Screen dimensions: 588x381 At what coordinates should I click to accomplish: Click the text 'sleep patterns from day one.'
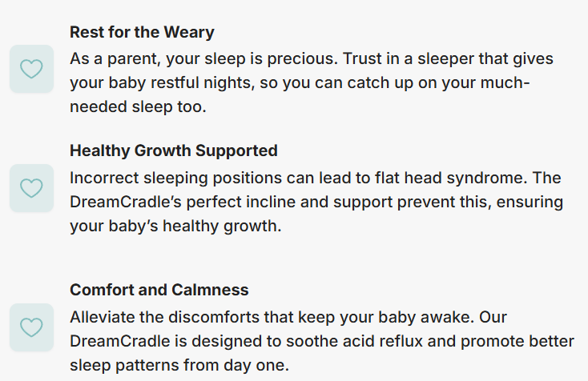pyautogui.click(x=179, y=365)
